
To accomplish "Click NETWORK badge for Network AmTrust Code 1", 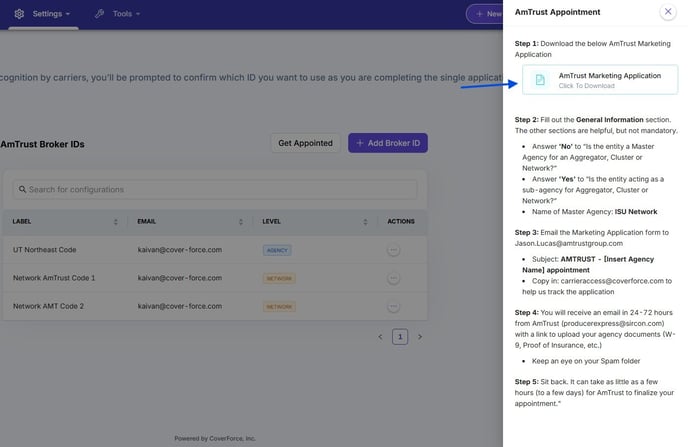I will pyautogui.click(x=279, y=278).
